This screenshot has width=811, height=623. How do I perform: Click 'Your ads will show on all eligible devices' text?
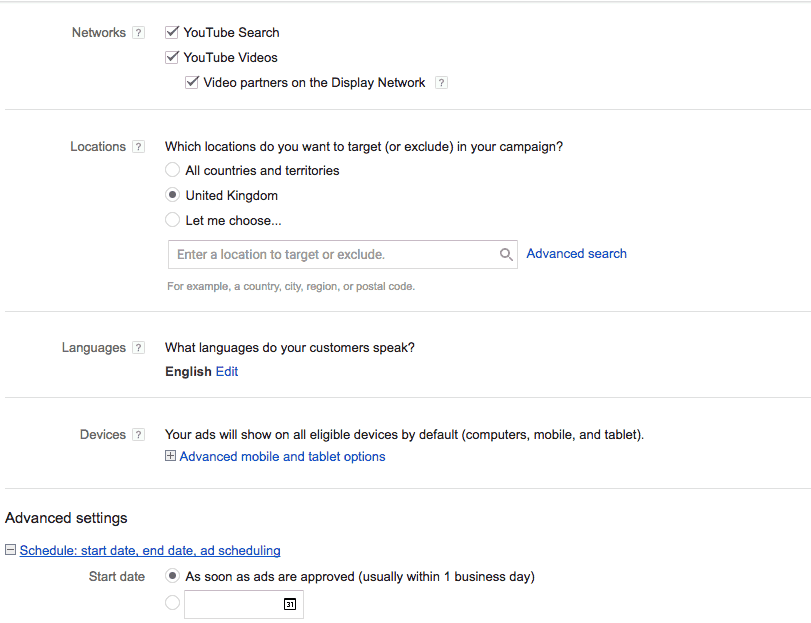404,435
